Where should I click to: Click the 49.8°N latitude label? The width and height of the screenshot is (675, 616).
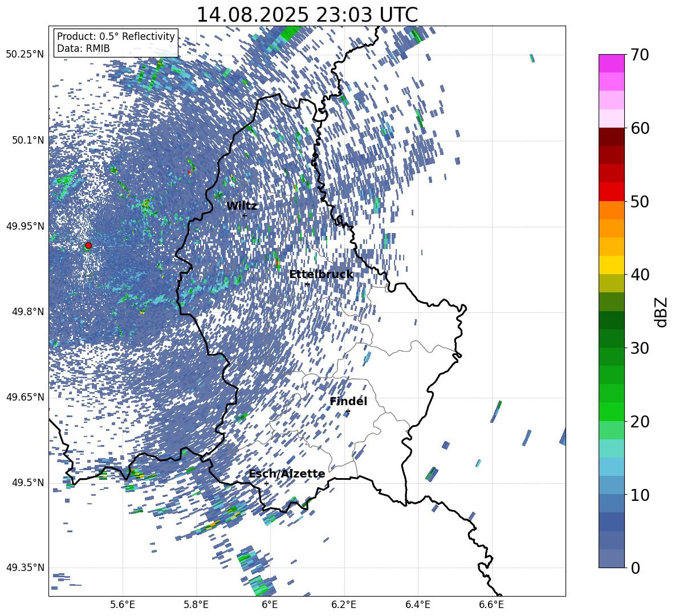(x=29, y=312)
